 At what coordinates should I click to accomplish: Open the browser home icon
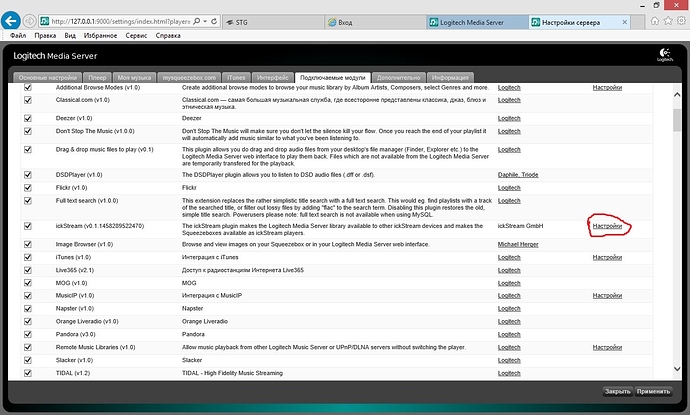click(x=655, y=21)
